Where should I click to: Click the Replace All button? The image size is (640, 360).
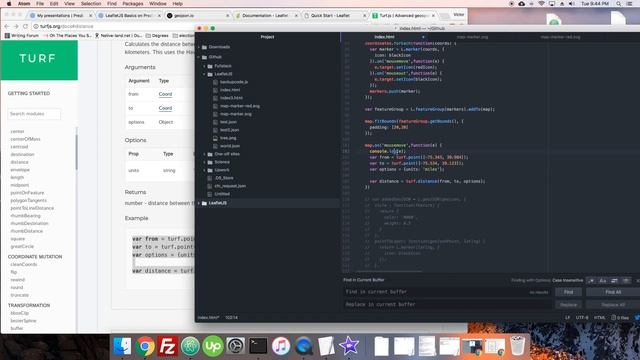pos(613,304)
